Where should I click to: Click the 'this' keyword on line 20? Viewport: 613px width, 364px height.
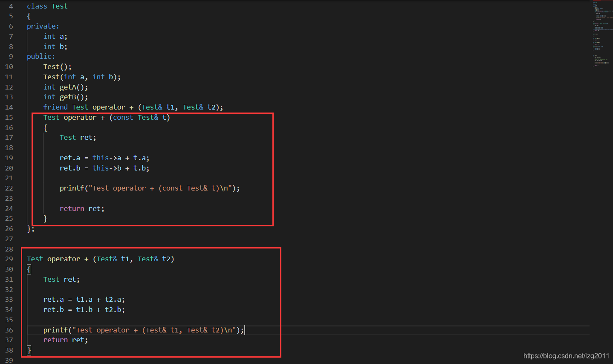101,168
